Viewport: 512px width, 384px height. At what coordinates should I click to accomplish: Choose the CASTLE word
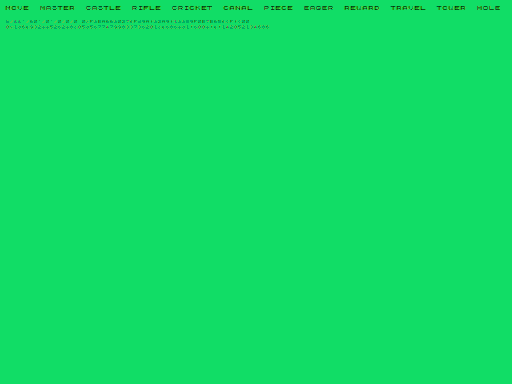point(103,8)
